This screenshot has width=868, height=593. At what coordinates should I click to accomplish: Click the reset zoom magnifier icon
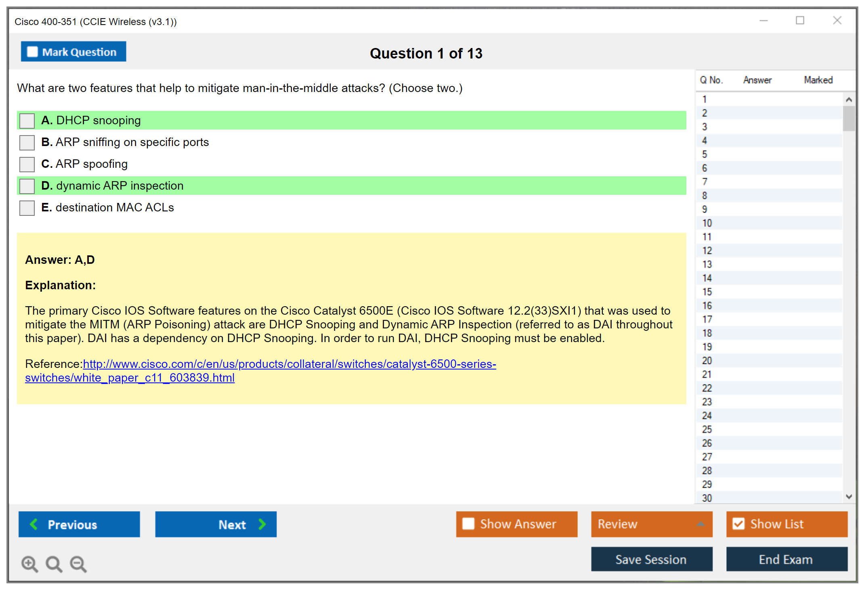[54, 564]
